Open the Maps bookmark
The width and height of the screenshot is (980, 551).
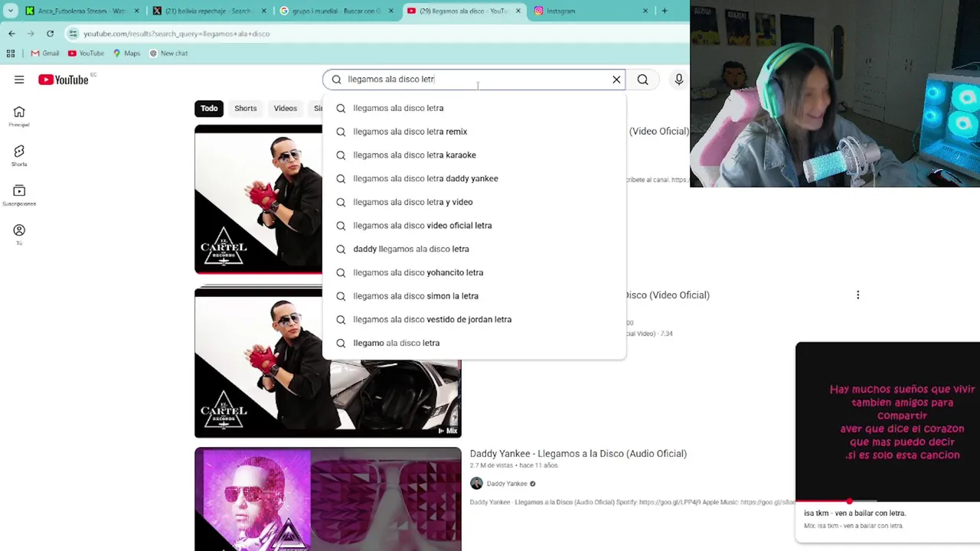click(x=126, y=54)
